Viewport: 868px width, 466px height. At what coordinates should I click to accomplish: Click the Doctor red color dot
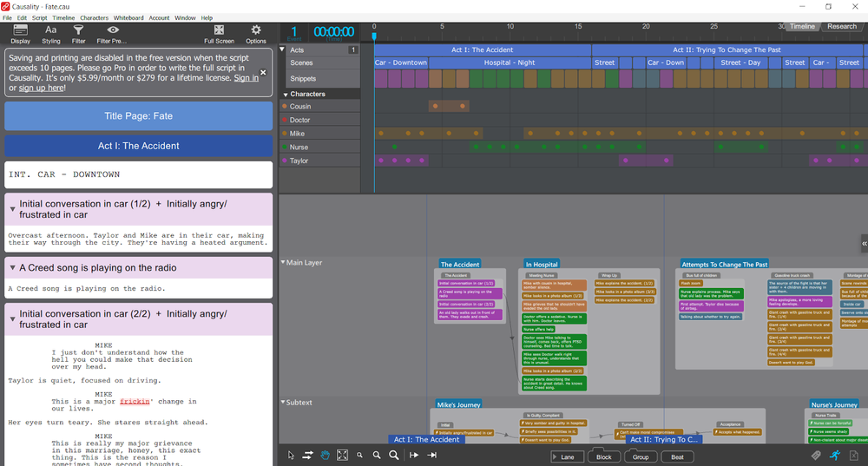[x=285, y=120]
